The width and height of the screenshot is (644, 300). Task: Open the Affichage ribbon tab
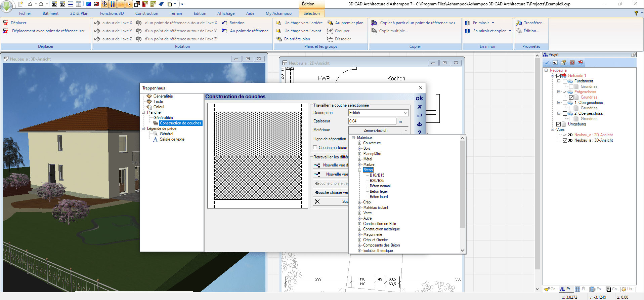(226, 13)
